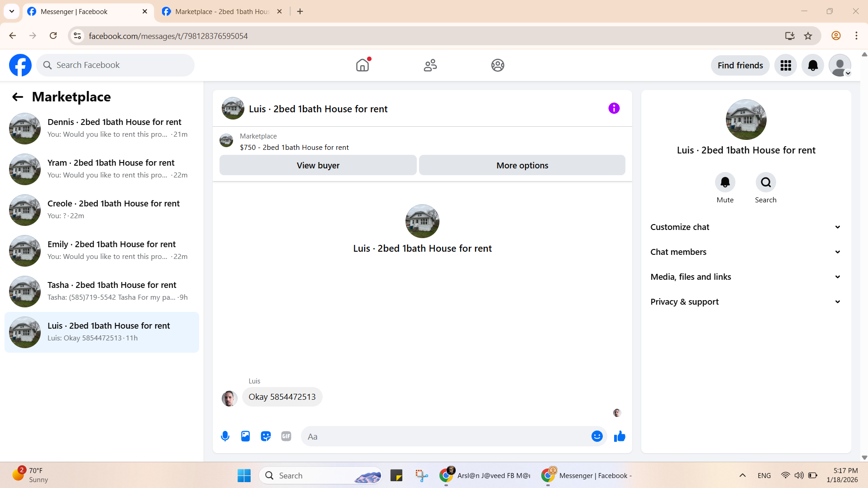
Task: Open the account profile avatar menu
Action: 840,65
